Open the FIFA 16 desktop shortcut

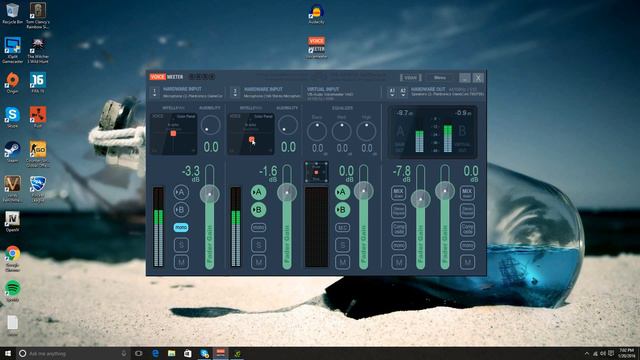pos(38,83)
